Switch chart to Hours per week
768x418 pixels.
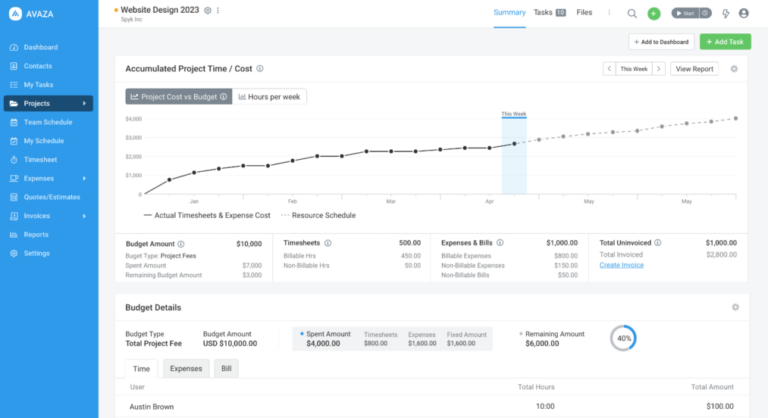click(270, 97)
